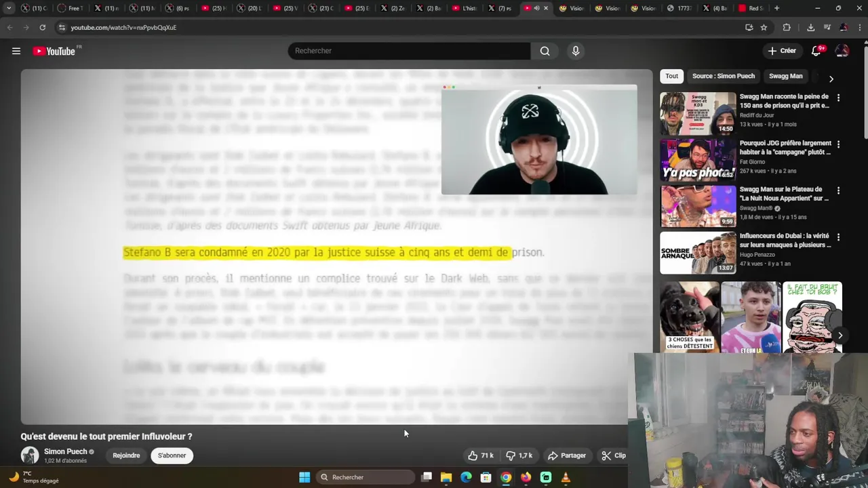Mute the playing YouTube tab's audio
Image resolution: width=868 pixels, height=488 pixels.
(x=536, y=8)
